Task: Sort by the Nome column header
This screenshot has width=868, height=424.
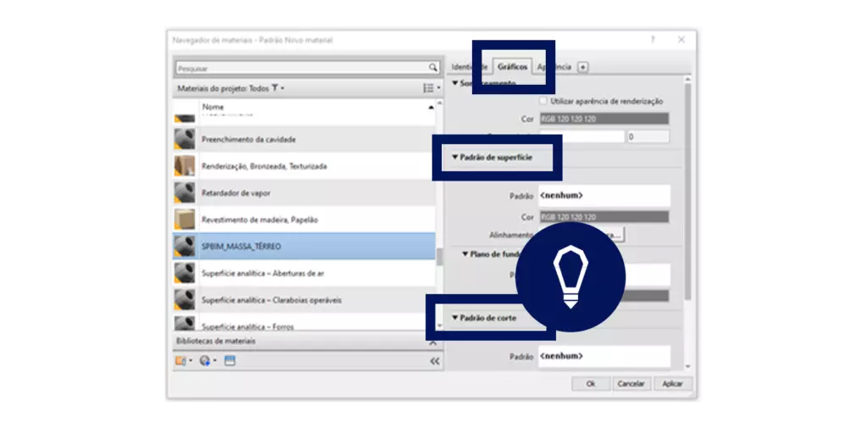Action: pos(213,107)
